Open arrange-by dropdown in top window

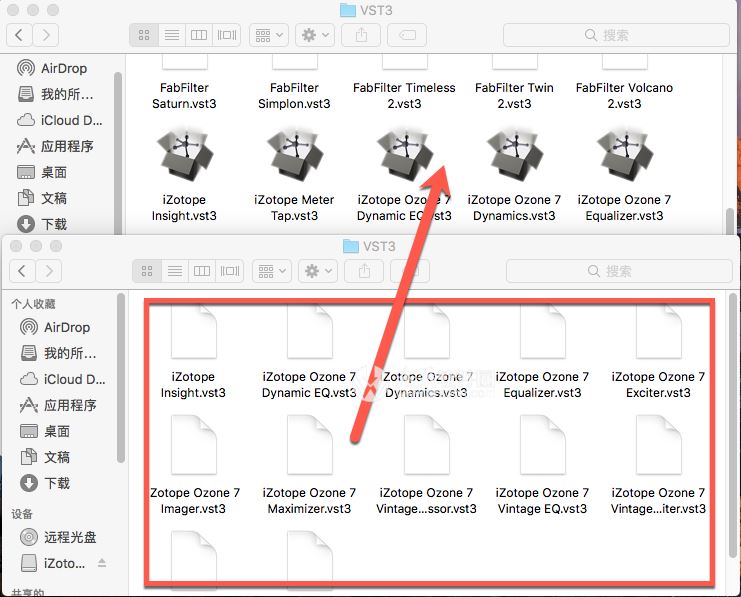(268, 35)
